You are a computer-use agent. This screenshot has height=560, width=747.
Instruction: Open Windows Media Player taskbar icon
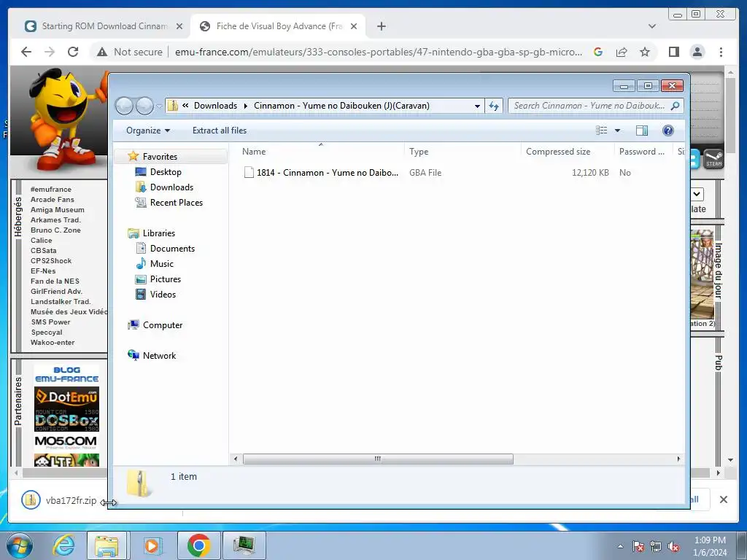coord(152,545)
